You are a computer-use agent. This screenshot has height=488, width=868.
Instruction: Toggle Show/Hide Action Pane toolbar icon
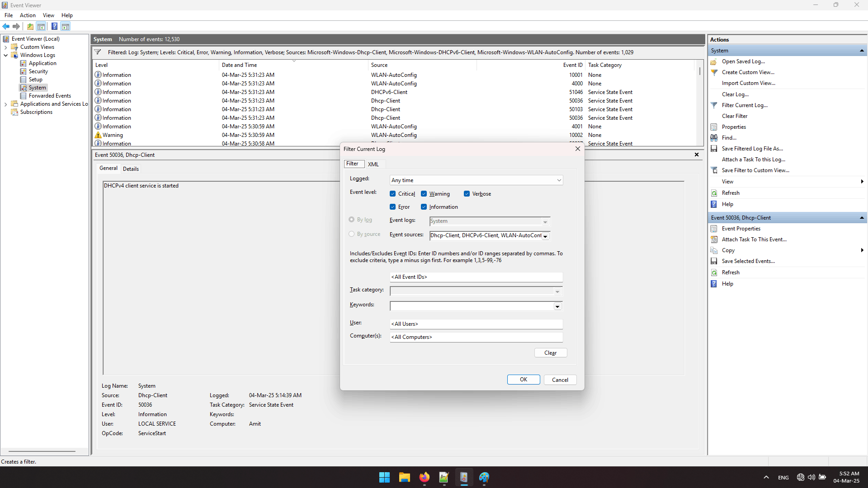pyautogui.click(x=66, y=26)
